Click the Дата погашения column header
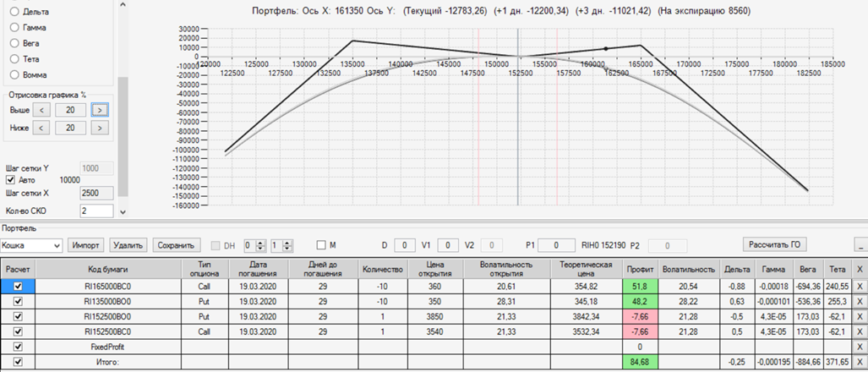868x372 pixels. (258, 269)
